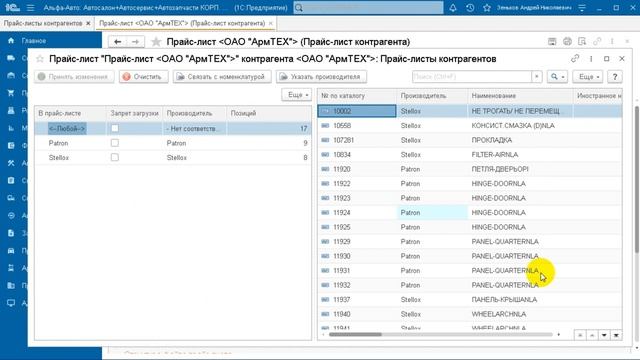The height and width of the screenshot is (360, 640).
Task: Click Указать производителя button
Action: tap(321, 77)
